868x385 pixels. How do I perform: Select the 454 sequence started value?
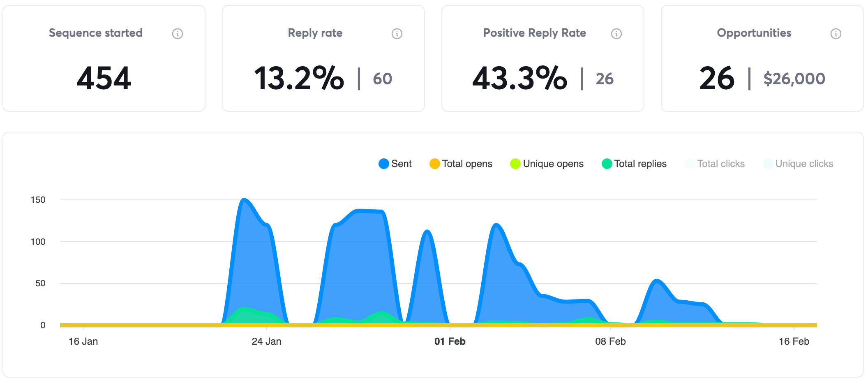pyautogui.click(x=104, y=78)
